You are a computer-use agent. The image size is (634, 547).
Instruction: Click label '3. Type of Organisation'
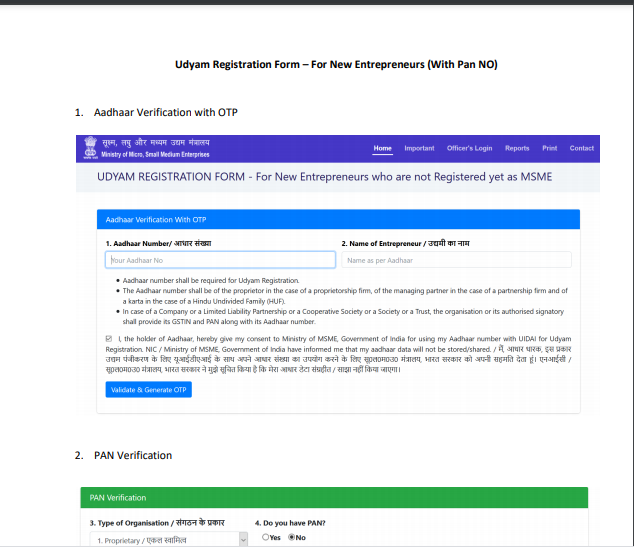pyautogui.click(x=157, y=523)
